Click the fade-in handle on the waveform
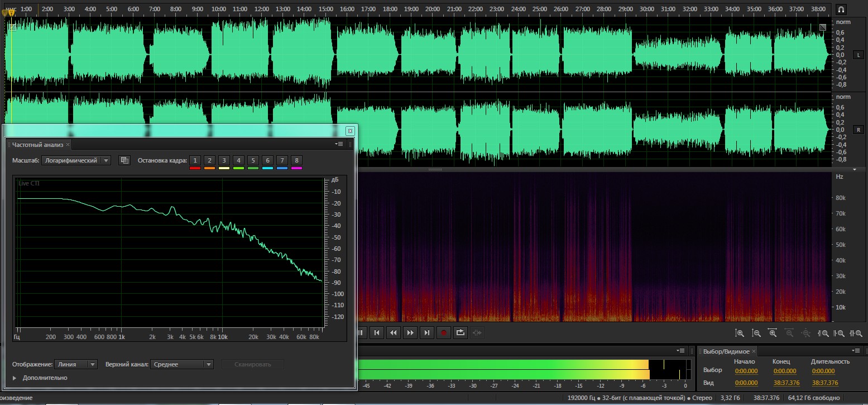 (12, 27)
